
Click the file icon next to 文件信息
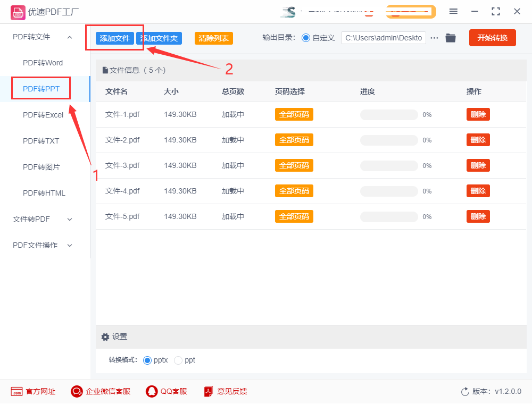(105, 70)
